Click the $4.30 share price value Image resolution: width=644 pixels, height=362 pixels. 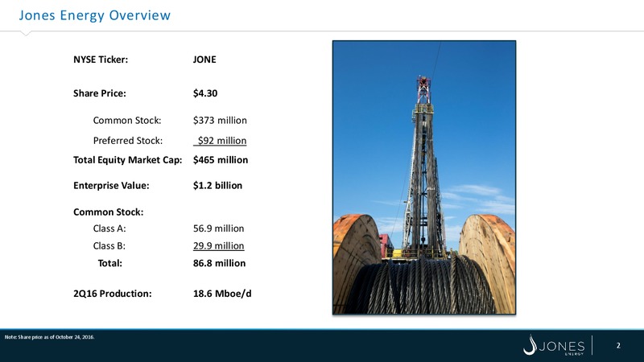click(205, 93)
